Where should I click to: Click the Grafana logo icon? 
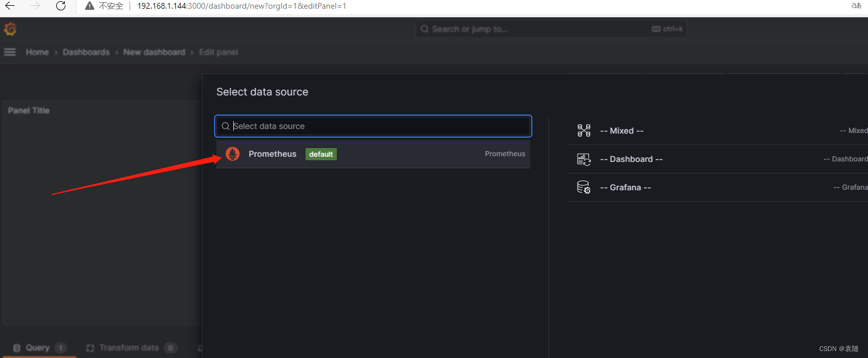pyautogui.click(x=10, y=29)
